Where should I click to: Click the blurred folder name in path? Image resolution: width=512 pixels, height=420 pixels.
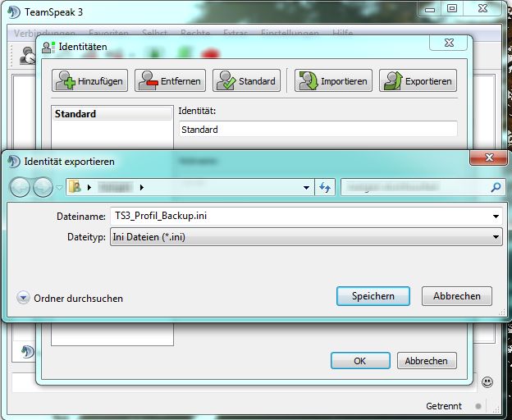(115, 187)
